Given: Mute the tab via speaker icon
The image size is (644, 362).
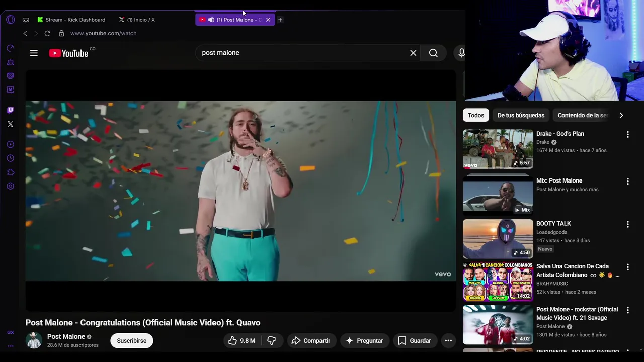Looking at the screenshot, I should pyautogui.click(x=211, y=20).
